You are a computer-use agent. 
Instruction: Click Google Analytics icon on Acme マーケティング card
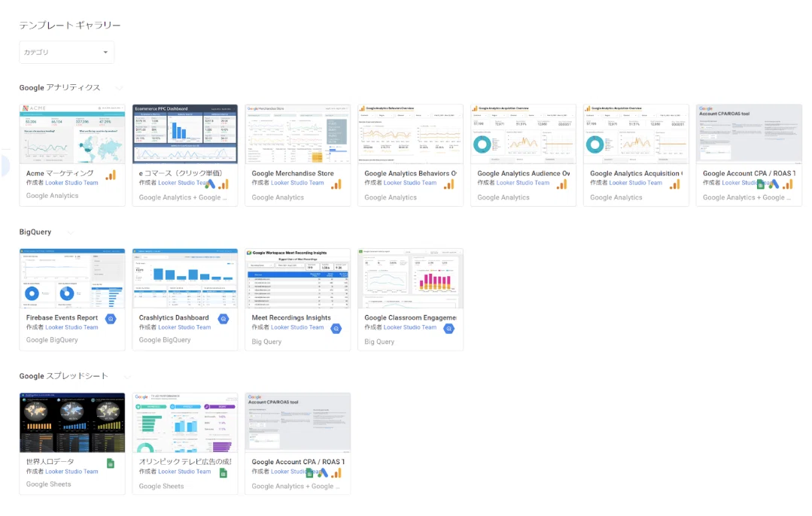click(111, 175)
